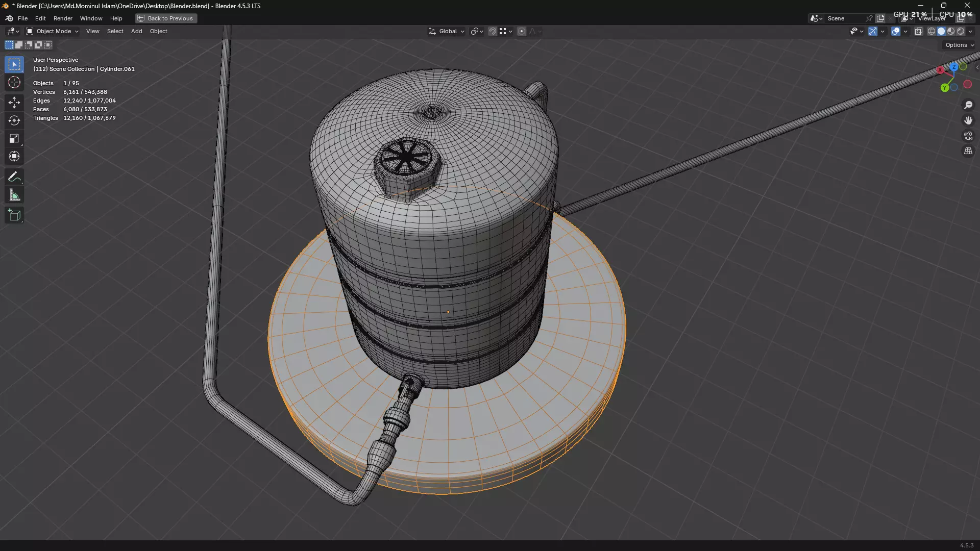Open the viewport Object menu

tap(158, 31)
